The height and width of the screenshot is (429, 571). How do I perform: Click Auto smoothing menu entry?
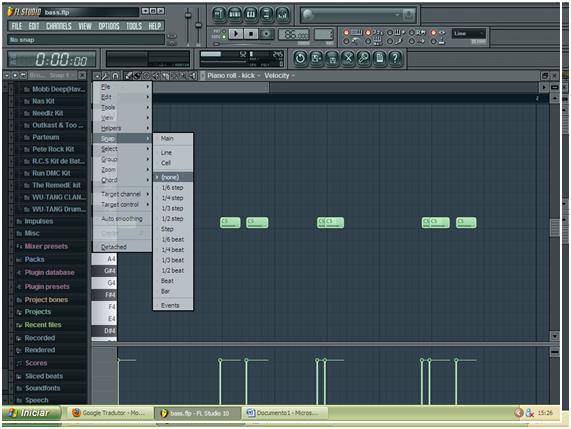122,219
